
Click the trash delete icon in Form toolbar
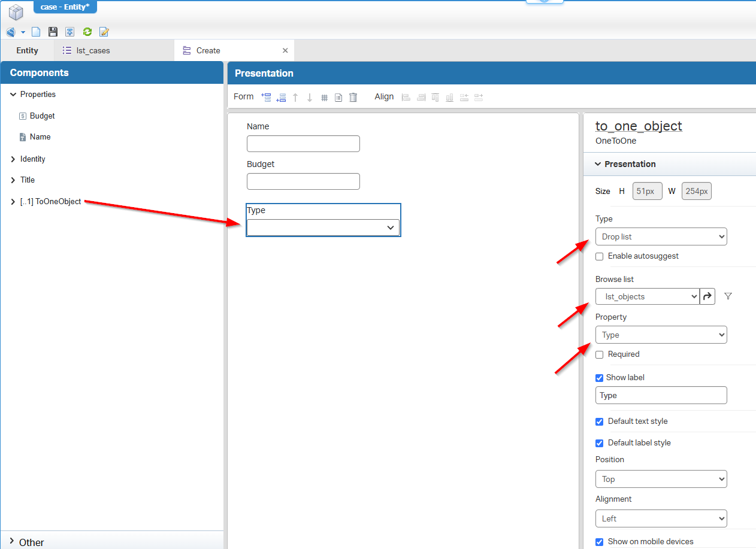353,98
